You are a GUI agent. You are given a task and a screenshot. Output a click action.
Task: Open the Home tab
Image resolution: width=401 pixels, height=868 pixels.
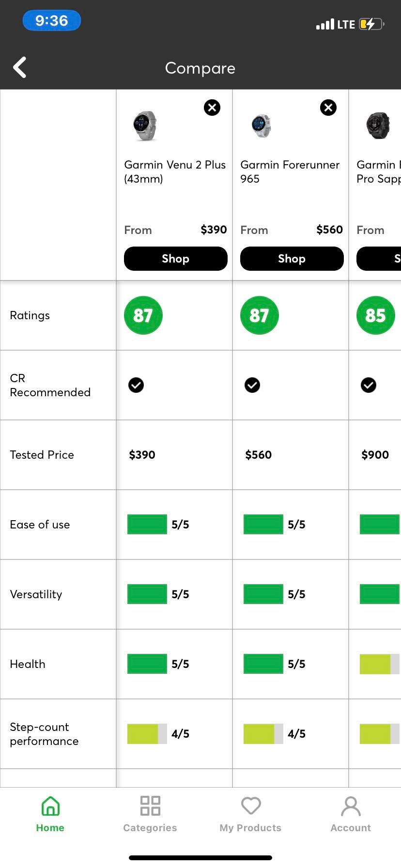point(50,814)
